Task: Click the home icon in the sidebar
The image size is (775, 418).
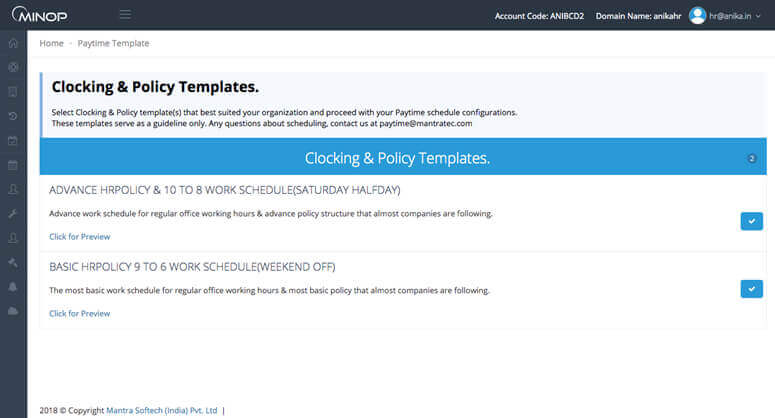Action: click(x=13, y=43)
